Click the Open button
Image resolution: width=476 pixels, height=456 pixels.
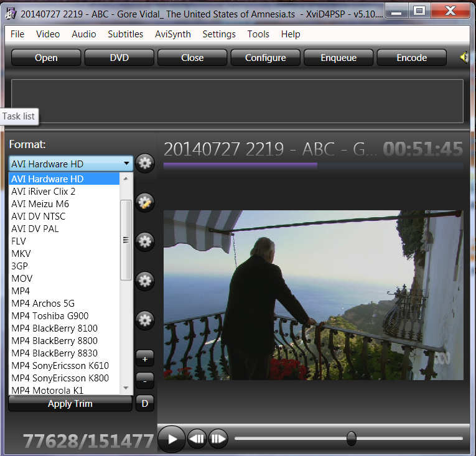click(46, 57)
